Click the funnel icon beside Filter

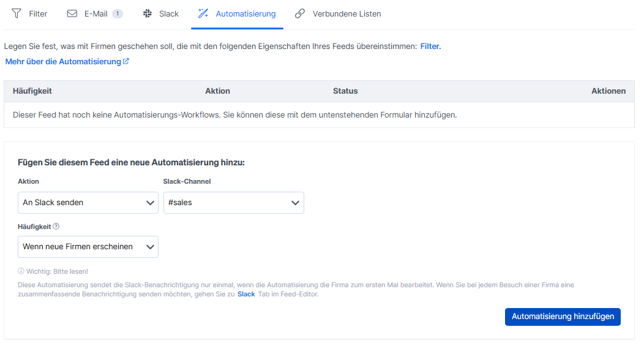point(17,13)
